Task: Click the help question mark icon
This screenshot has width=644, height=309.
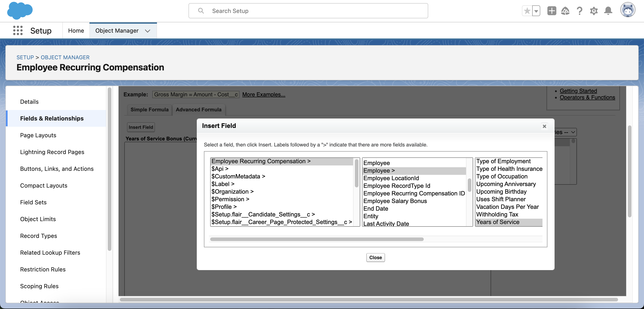Action: click(580, 11)
